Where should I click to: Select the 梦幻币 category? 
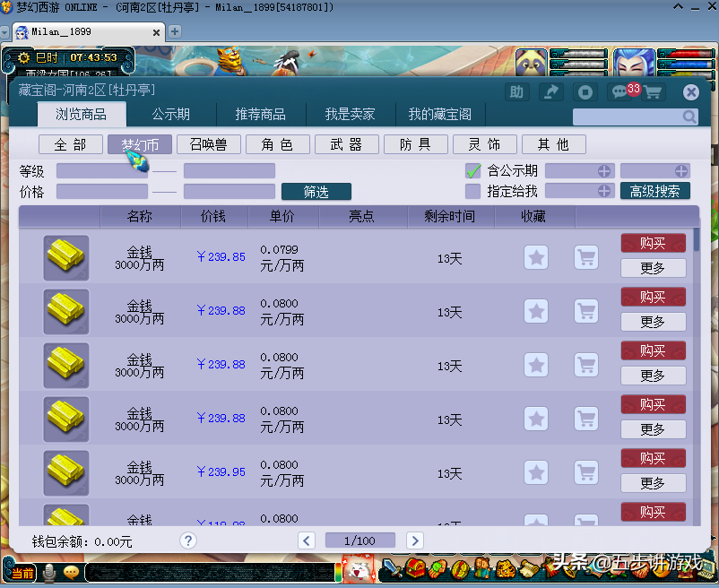[140, 144]
